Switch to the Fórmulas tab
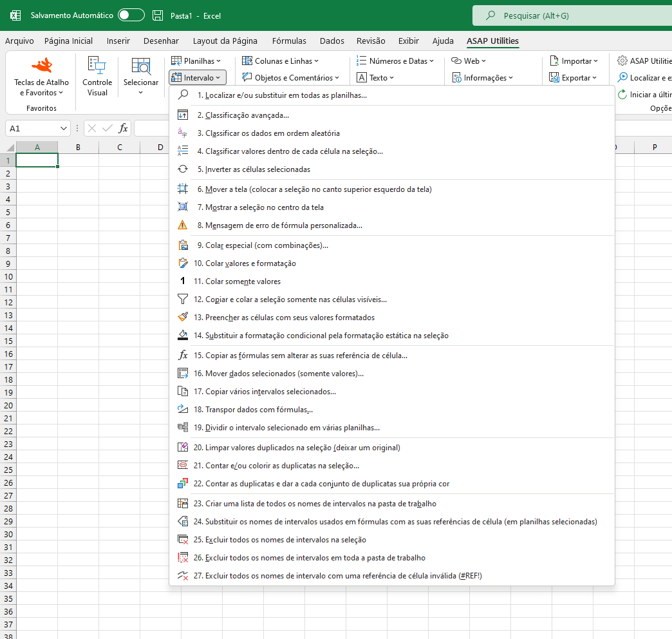The width and height of the screenshot is (672, 639). pos(289,41)
